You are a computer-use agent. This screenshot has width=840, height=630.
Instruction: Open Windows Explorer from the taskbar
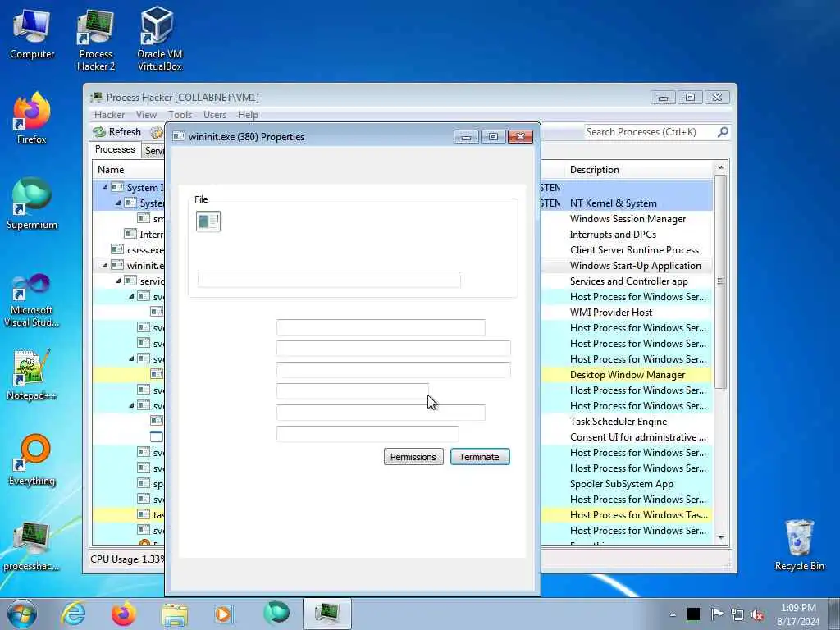[175, 614]
